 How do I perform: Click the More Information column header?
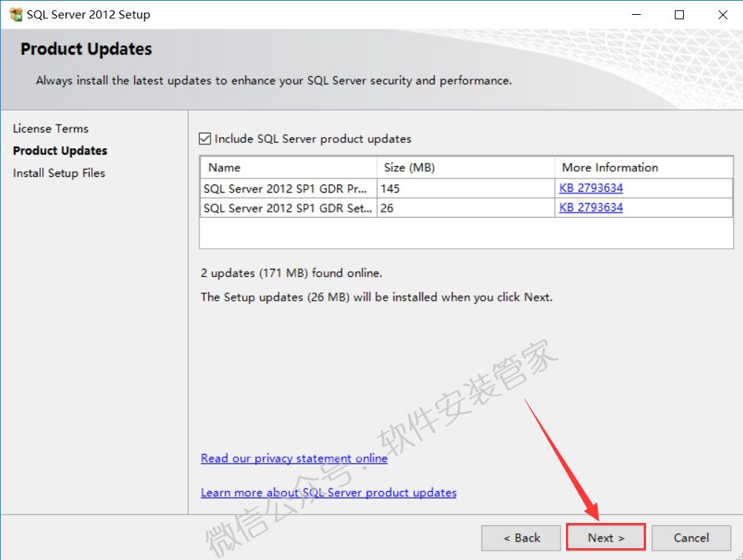[x=644, y=167]
